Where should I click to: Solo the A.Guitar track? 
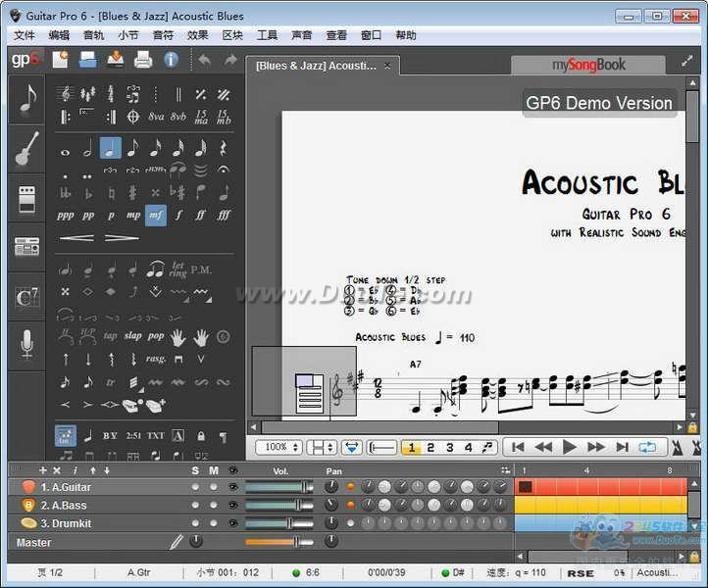tap(195, 487)
